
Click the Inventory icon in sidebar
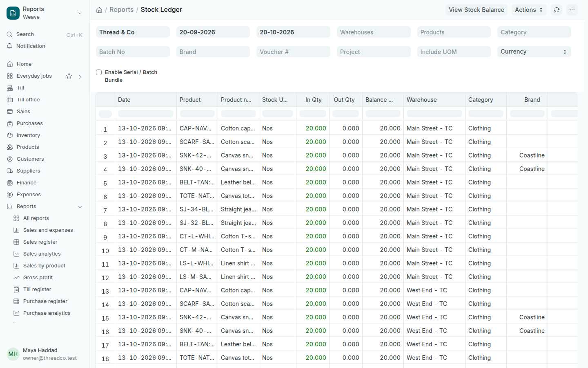[10, 135]
